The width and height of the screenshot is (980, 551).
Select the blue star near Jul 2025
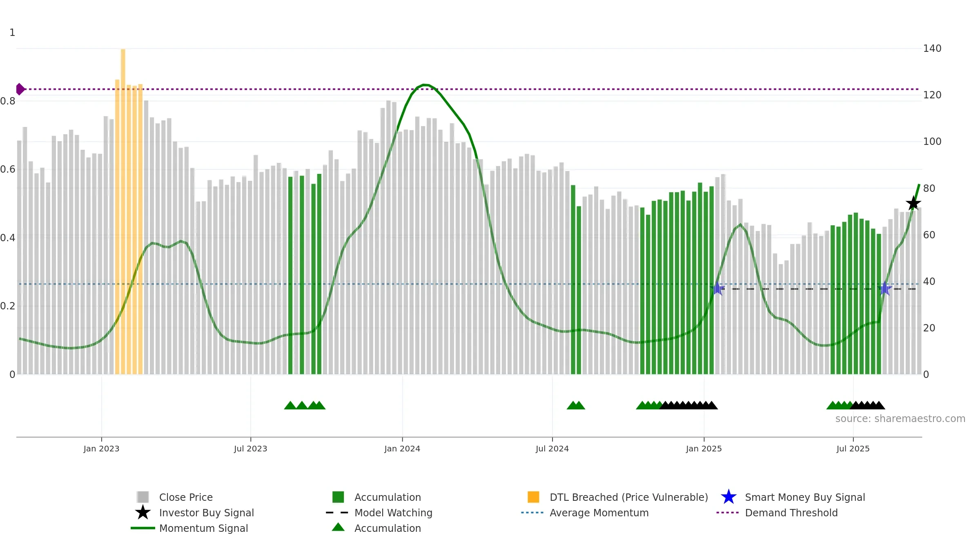885,289
